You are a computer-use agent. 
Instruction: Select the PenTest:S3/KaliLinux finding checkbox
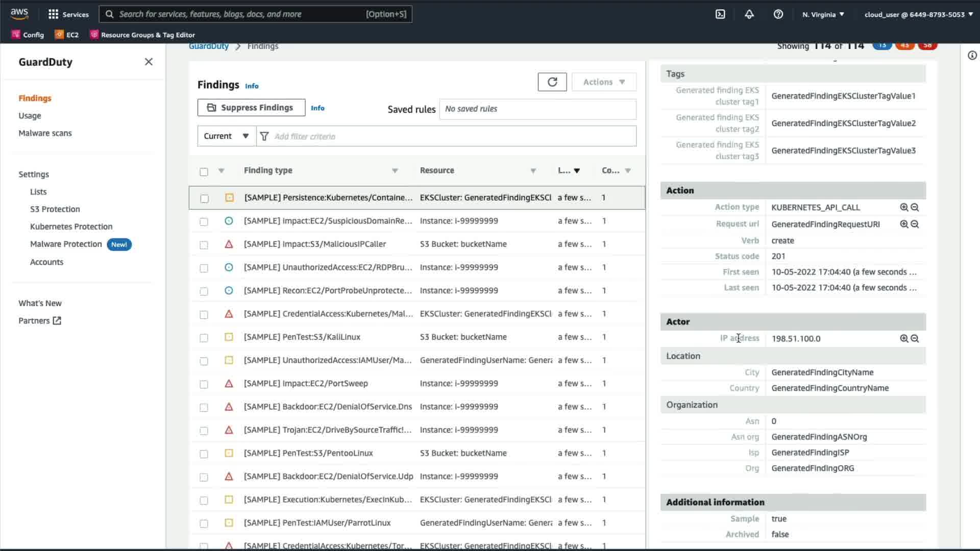(x=204, y=338)
